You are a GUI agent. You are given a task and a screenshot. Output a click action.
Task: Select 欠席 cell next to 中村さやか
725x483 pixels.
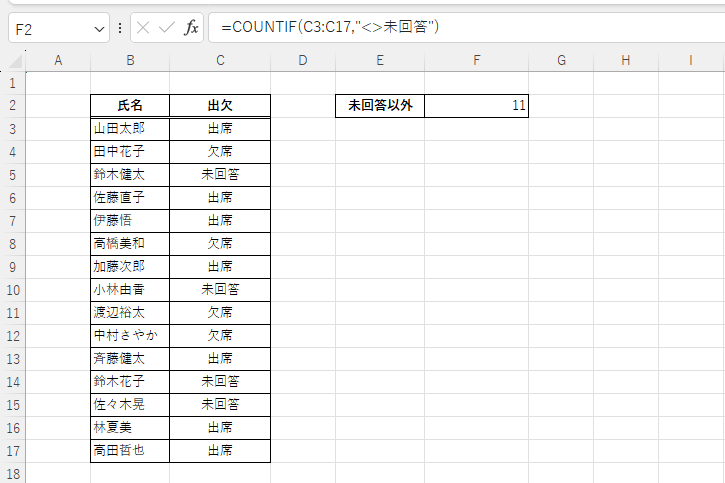click(220, 336)
